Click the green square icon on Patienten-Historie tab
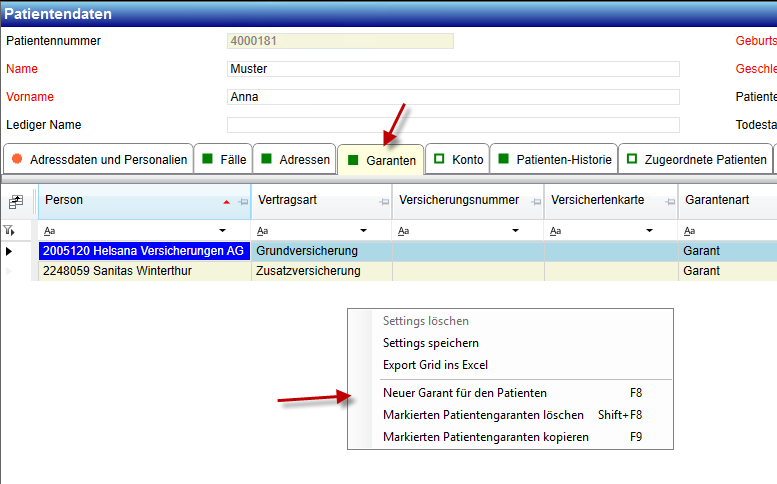Image resolution: width=777 pixels, height=484 pixels. pos(503,159)
